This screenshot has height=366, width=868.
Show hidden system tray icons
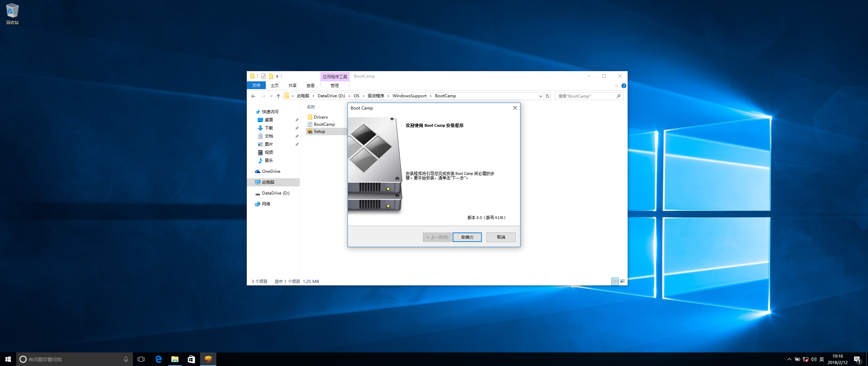(x=789, y=359)
